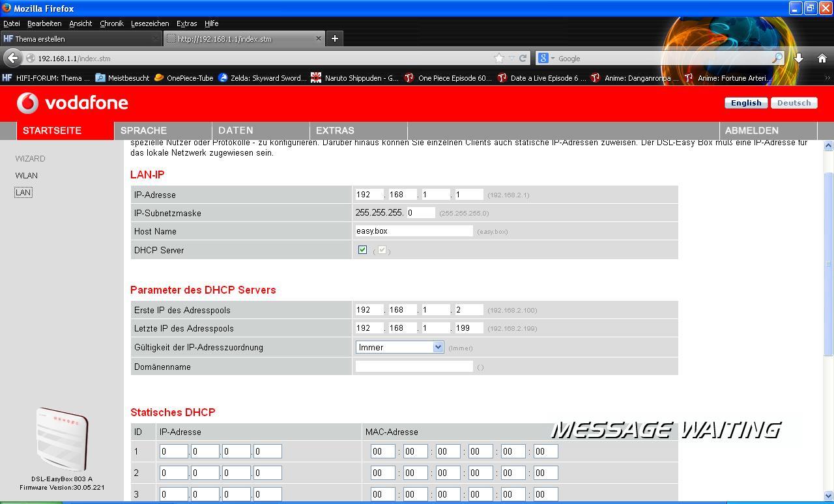
Task: Click the page vertical scrollbar thumb
Action: 828,264
